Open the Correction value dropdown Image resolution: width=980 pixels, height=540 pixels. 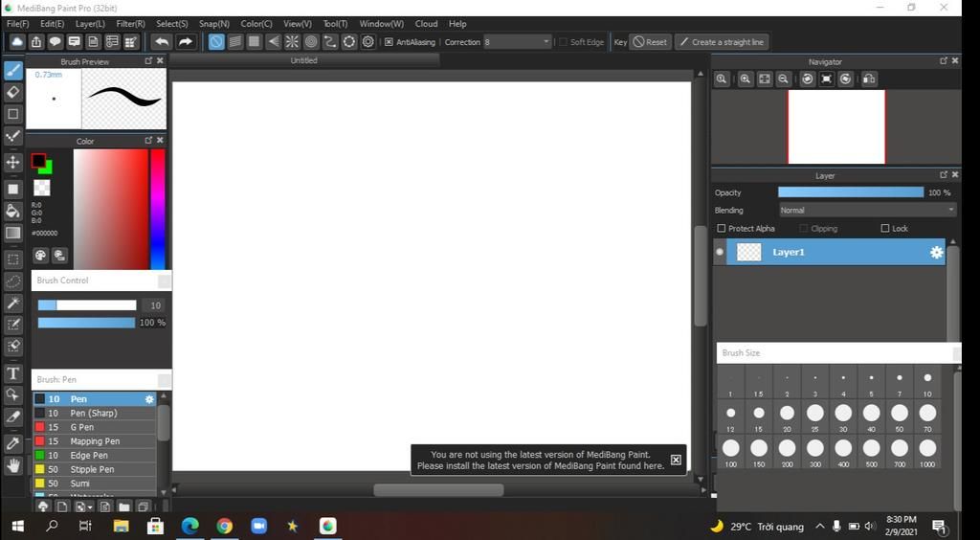pyautogui.click(x=517, y=42)
